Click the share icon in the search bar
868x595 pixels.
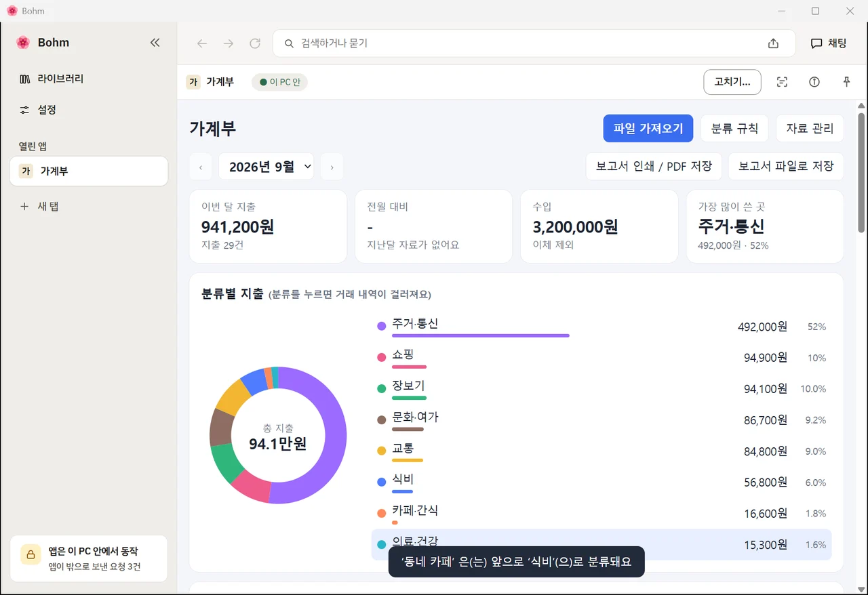coord(773,43)
